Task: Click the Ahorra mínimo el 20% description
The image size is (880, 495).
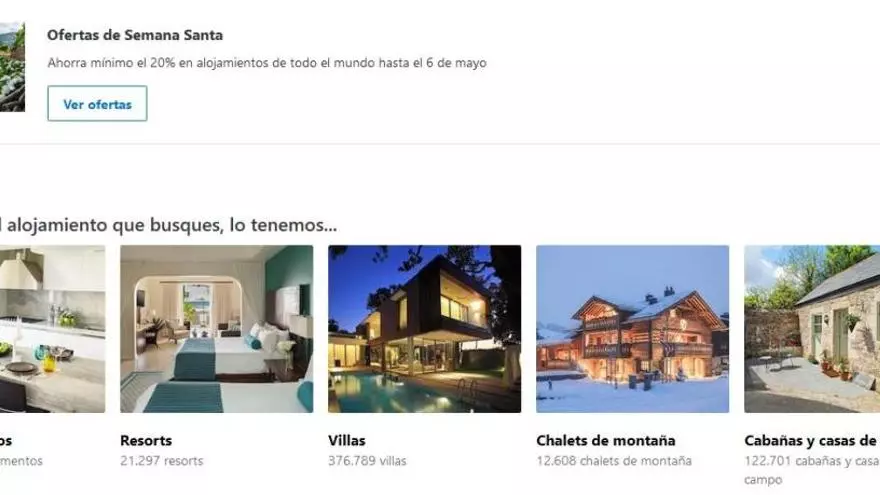Action: point(267,63)
